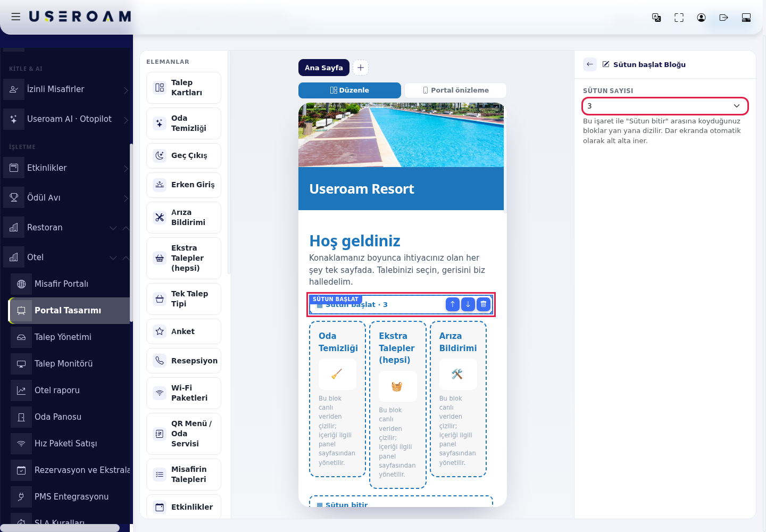Switch to Portal önizleme tab
This screenshot has height=532, width=766.
[x=456, y=90]
